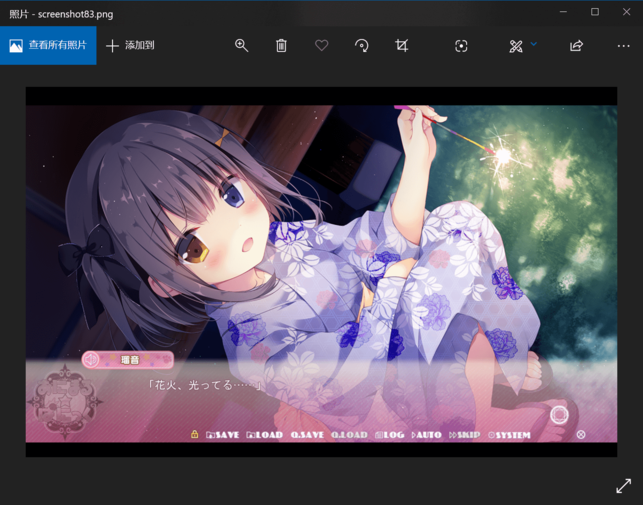Open 查看所有照片 to view all photos
The image size is (643, 505).
pos(48,45)
